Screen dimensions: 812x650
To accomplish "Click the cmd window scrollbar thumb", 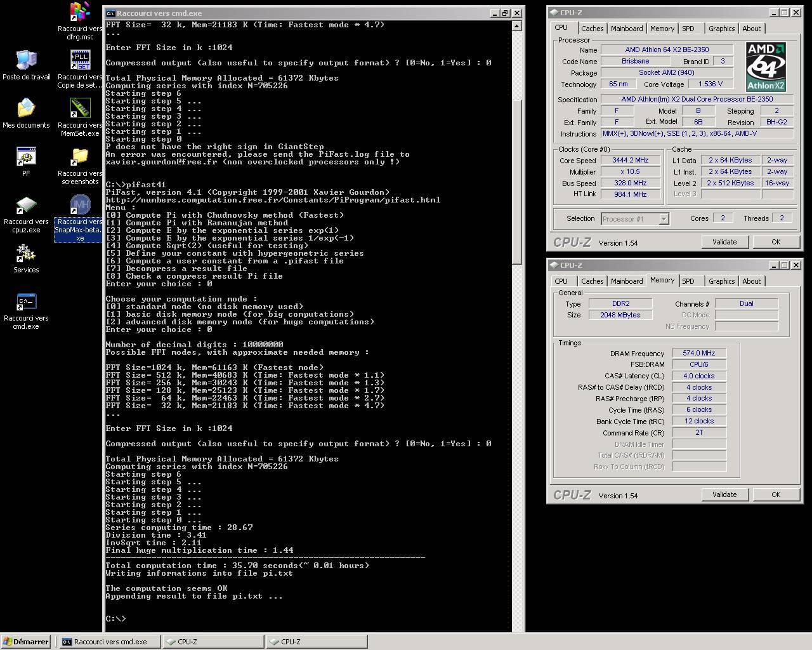I will pyautogui.click(x=516, y=183).
